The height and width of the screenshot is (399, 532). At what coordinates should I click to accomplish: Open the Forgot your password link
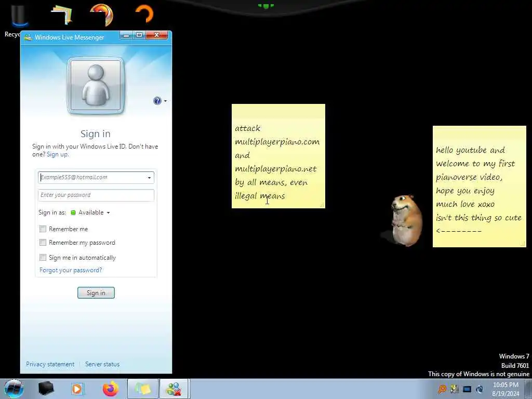(71, 270)
